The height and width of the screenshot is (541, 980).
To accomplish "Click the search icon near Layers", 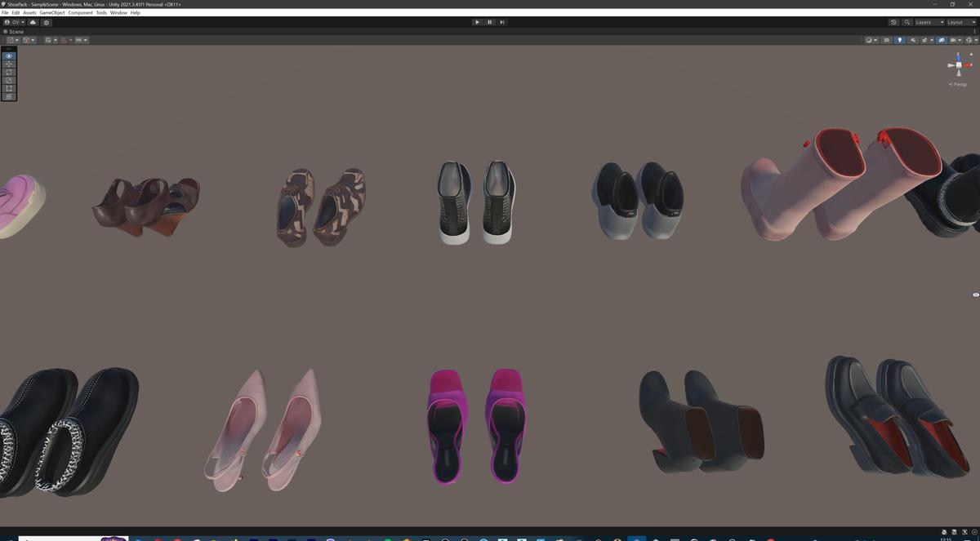I will click(906, 22).
